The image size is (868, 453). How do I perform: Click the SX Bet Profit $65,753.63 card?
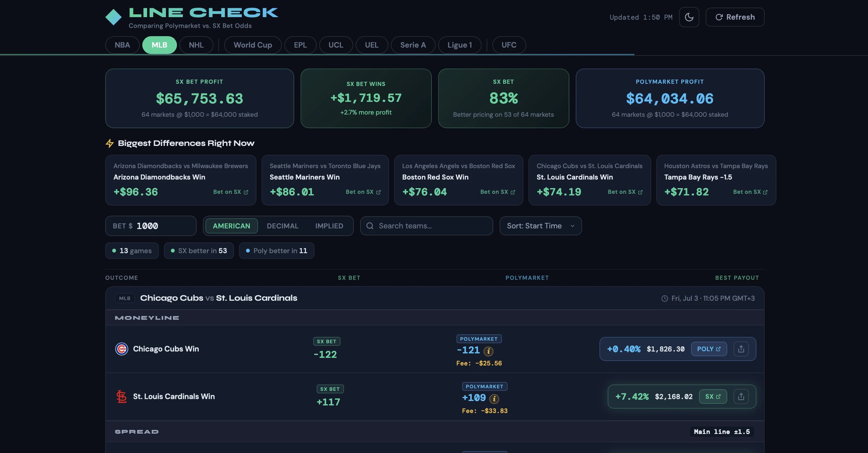pyautogui.click(x=199, y=98)
